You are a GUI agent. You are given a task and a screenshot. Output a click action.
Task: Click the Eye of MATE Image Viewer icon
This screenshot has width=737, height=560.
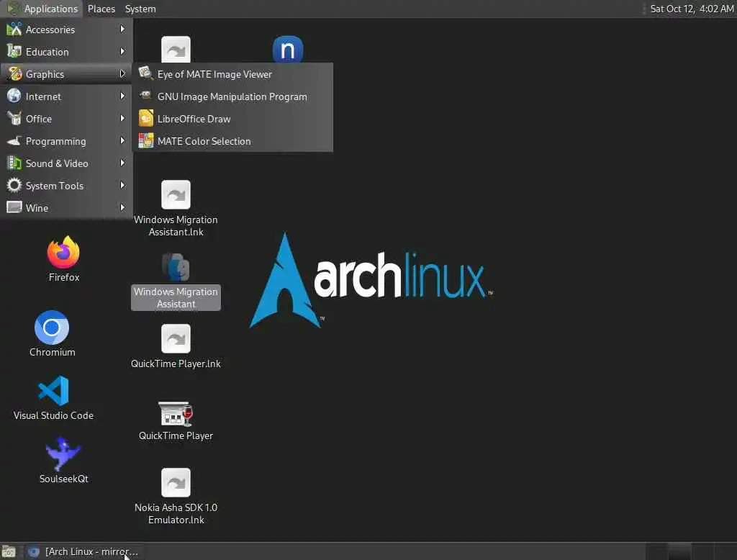pos(145,73)
